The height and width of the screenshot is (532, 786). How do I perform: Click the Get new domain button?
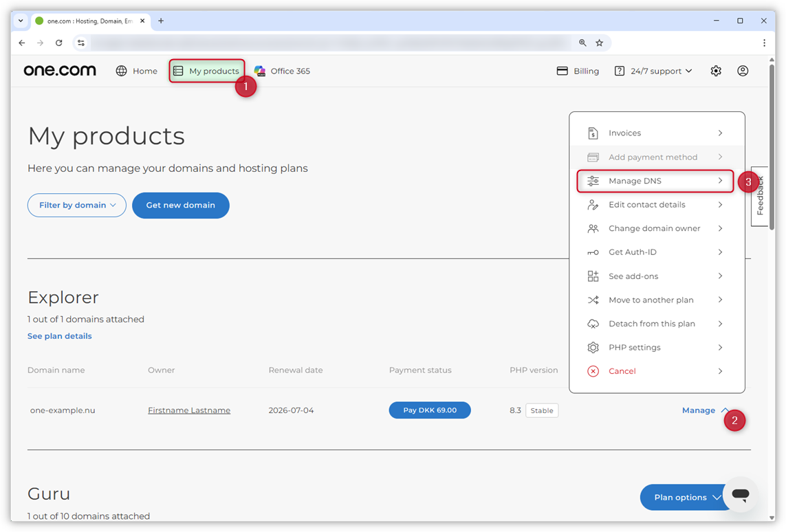pyautogui.click(x=180, y=205)
